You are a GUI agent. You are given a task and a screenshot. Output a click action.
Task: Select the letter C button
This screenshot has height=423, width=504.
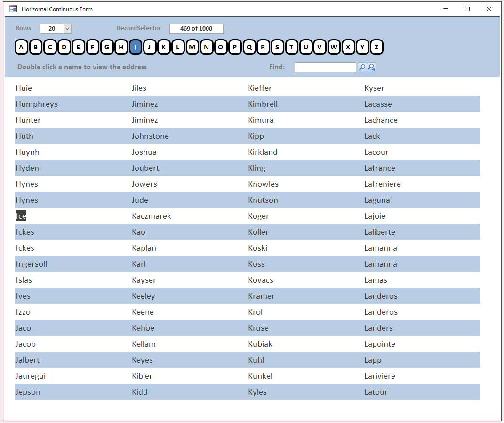[50, 47]
